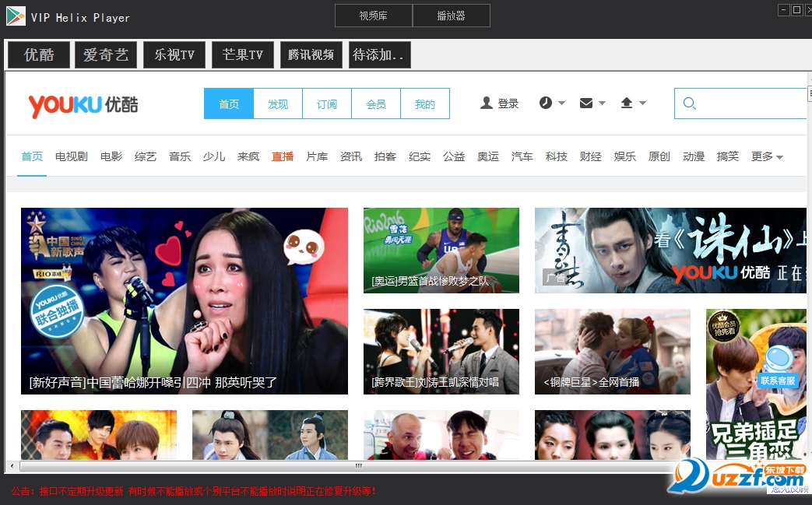Go to 动漫 category
Image resolution: width=812 pixels, height=505 pixels.
694,156
